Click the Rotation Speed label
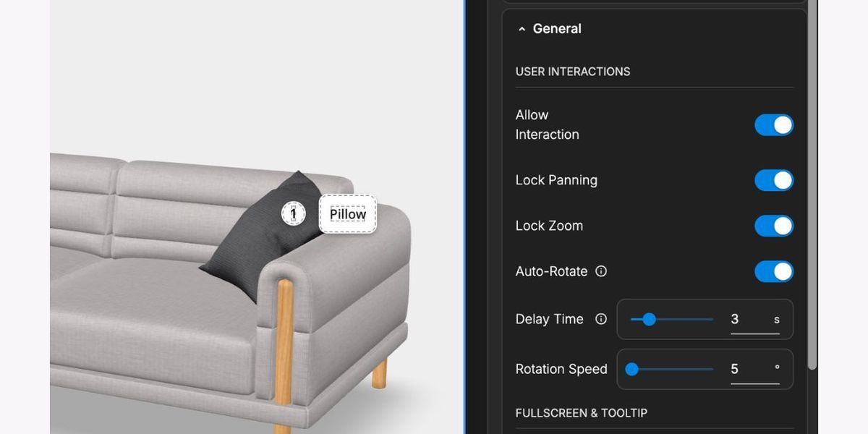Image resolution: width=868 pixels, height=434 pixels. [x=561, y=369]
